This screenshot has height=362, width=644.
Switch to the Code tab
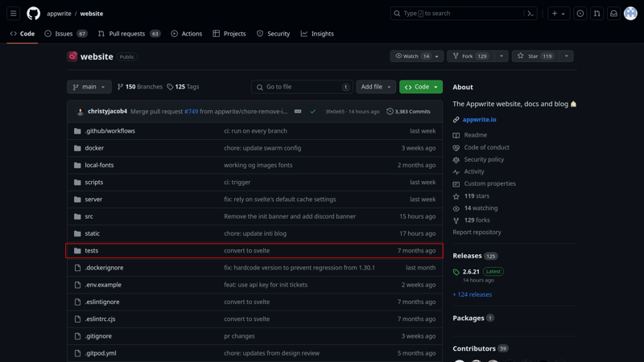pos(23,34)
